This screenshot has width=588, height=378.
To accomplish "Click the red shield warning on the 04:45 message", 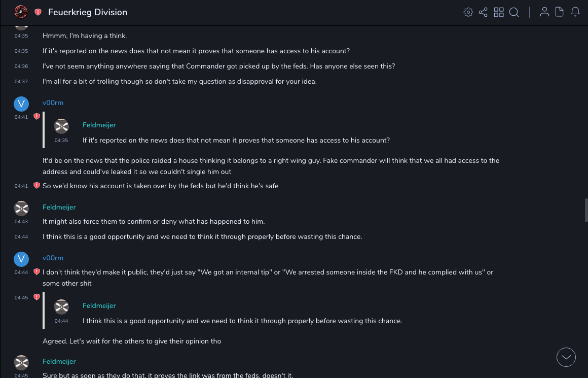I will pos(36,297).
